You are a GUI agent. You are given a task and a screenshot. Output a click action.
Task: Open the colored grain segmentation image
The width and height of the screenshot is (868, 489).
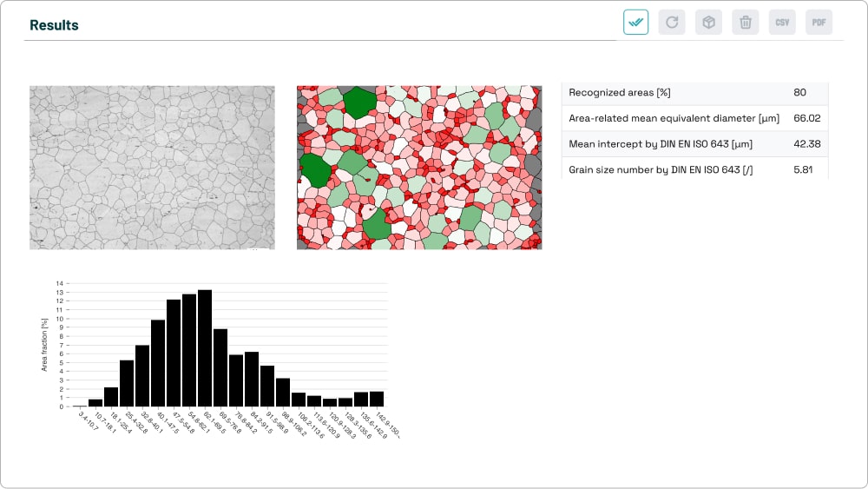click(419, 168)
